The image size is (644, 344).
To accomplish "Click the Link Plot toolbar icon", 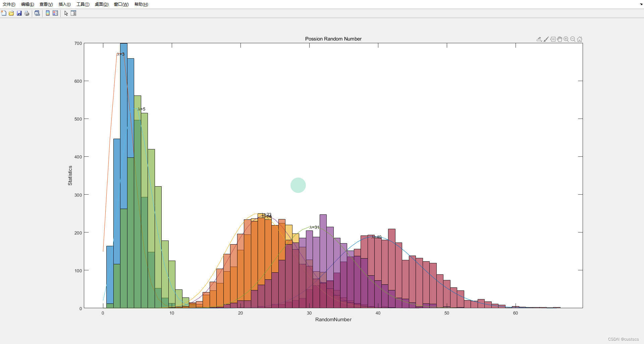I will point(37,13).
